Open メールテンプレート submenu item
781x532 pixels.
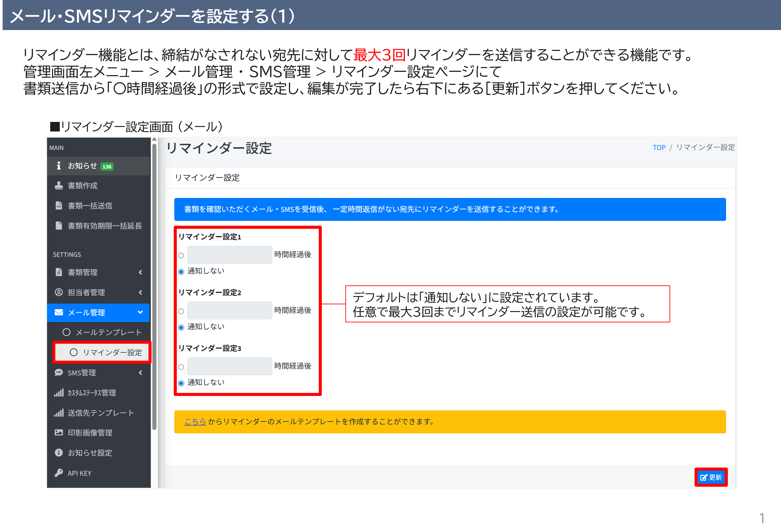pyautogui.click(x=108, y=332)
